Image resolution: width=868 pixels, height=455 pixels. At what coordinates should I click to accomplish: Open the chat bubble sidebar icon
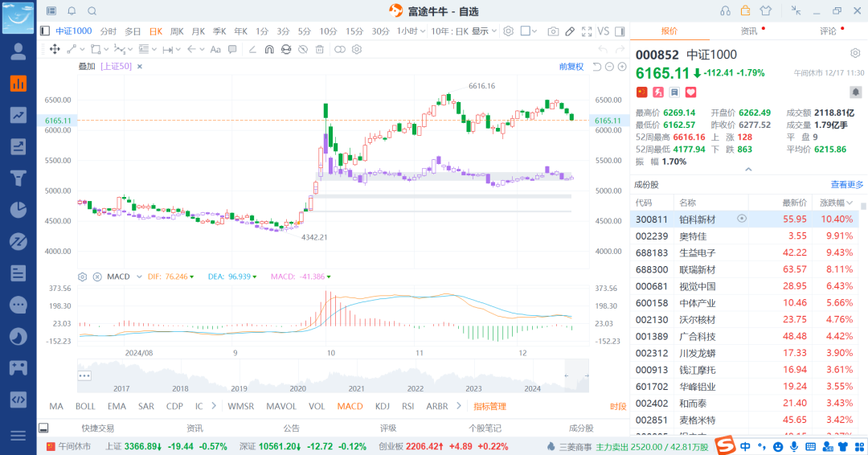(18, 305)
